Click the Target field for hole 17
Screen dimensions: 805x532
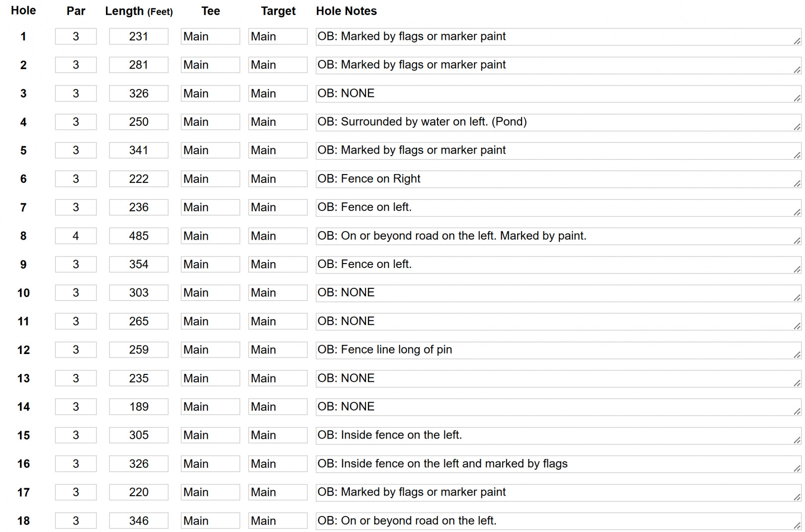pyautogui.click(x=278, y=492)
